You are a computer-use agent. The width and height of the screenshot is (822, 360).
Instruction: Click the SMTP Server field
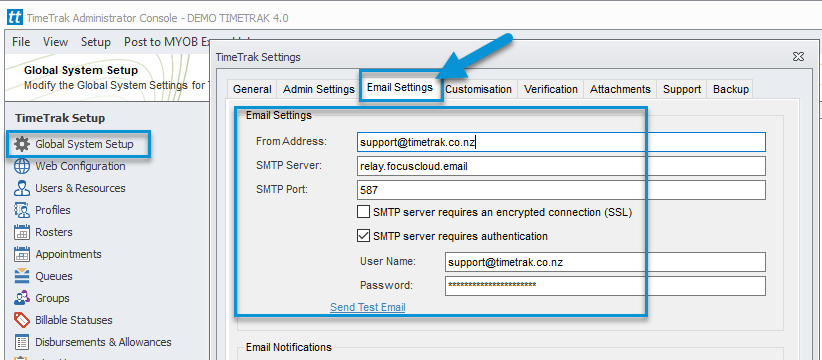coord(561,166)
